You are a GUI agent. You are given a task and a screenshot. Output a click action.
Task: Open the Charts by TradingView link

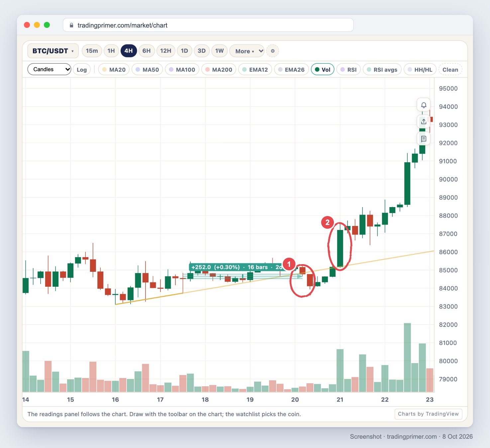coord(428,414)
